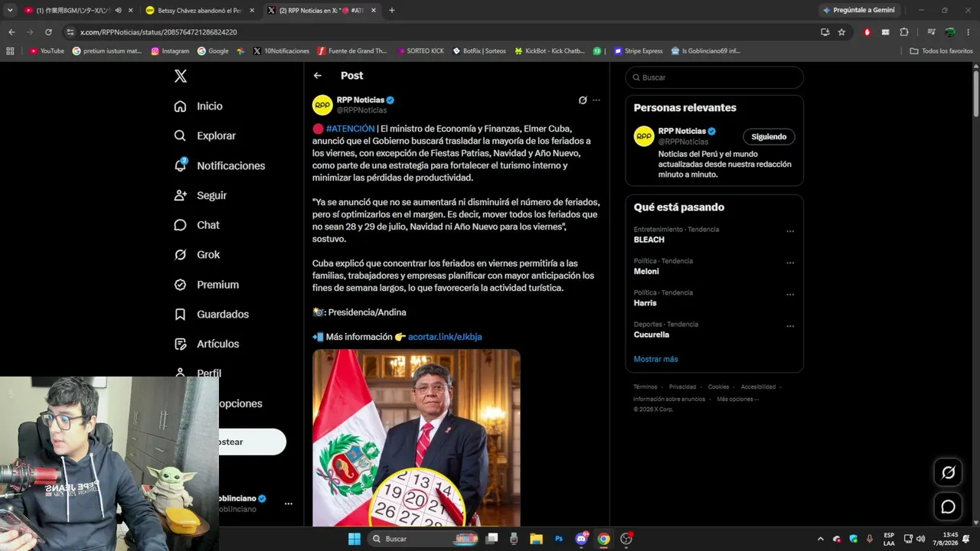Image resolution: width=980 pixels, height=551 pixels.
Task: Open the ESP LAA language indicator
Action: click(x=889, y=539)
